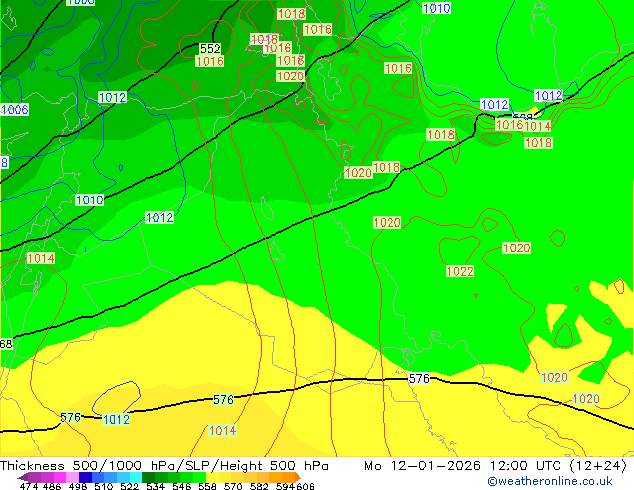634x490 pixels.
Task: Click the legend value '546'
Action: coord(181,486)
